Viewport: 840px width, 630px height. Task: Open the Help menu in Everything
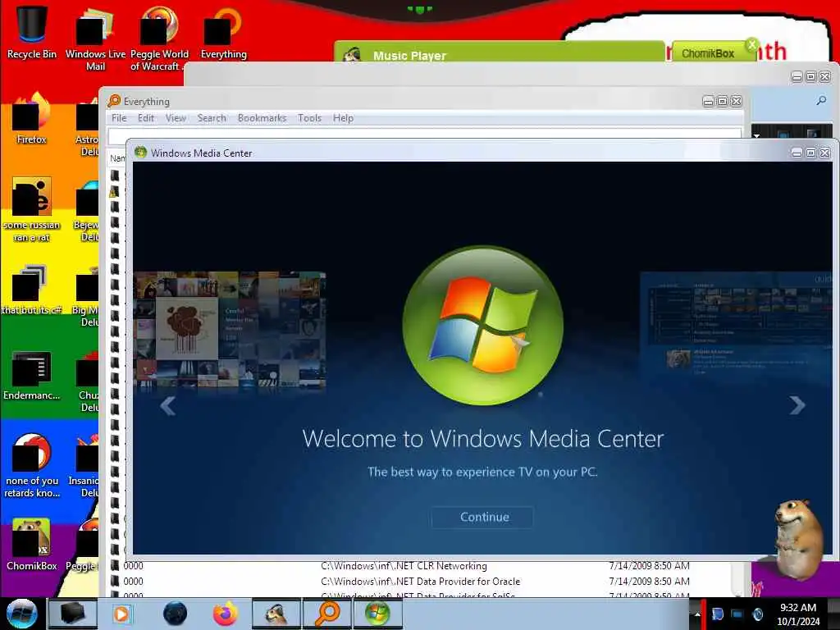click(343, 118)
